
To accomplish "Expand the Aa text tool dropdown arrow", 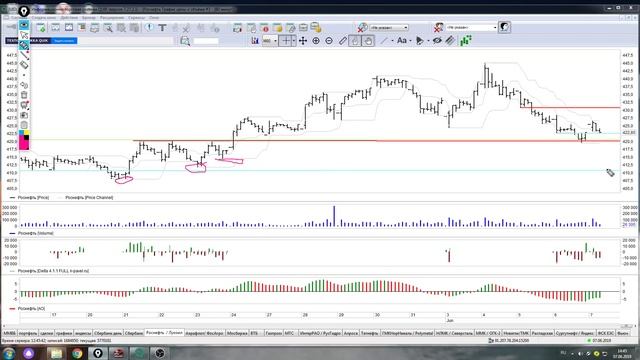I will (410, 40).
